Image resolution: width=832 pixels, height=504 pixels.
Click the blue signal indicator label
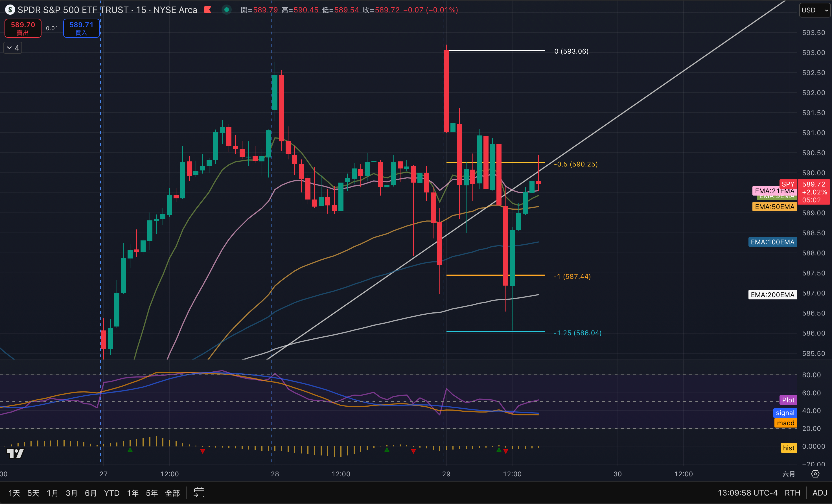tap(785, 413)
